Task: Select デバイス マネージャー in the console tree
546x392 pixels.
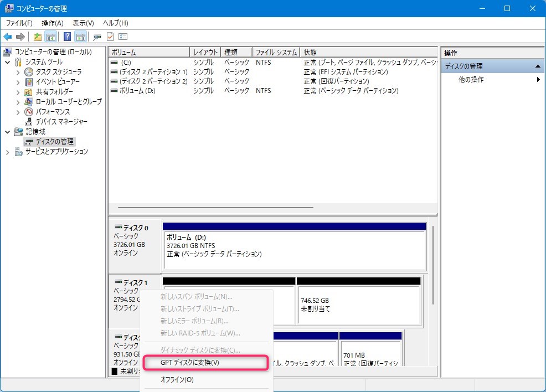Action: point(61,122)
